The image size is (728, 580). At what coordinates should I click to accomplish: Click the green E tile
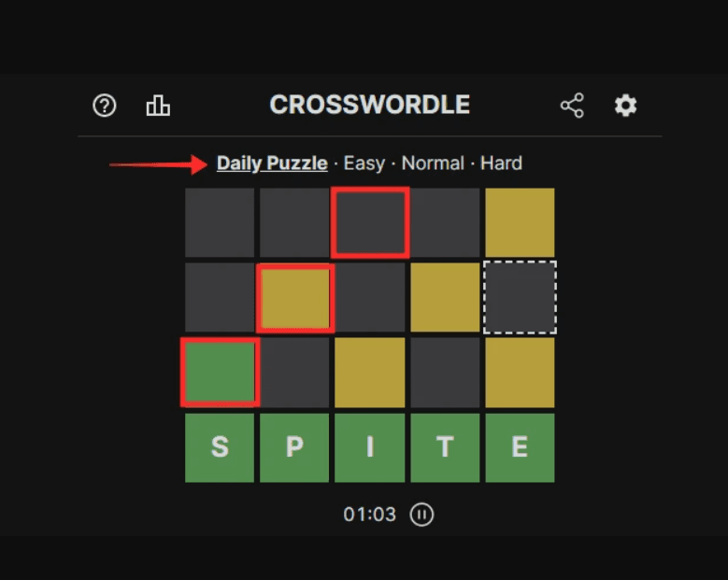(x=520, y=448)
